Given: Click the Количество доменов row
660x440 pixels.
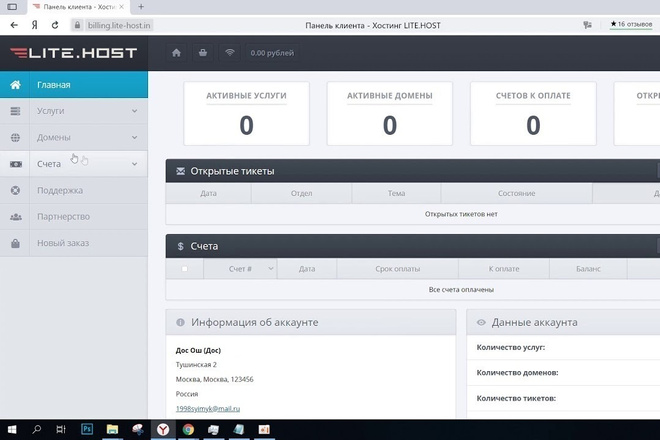Looking at the screenshot, I should pyautogui.click(x=563, y=373).
